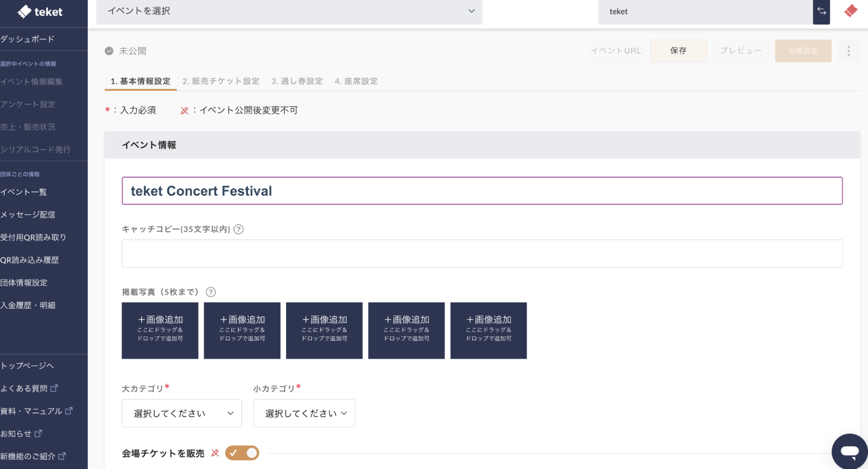The height and width of the screenshot is (469, 868).
Task: Click the red ticket icon top right
Action: [x=851, y=11]
